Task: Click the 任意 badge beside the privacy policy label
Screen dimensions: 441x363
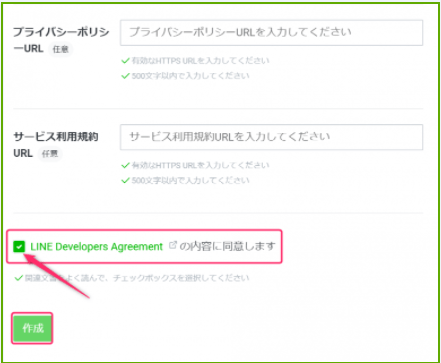Action: click(60, 49)
